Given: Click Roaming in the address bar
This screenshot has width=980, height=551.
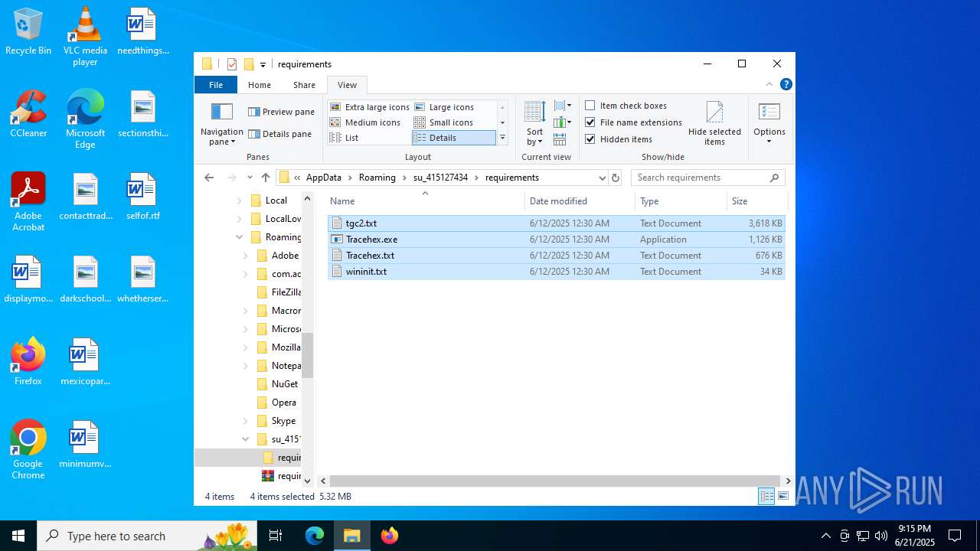Looking at the screenshot, I should [x=377, y=178].
